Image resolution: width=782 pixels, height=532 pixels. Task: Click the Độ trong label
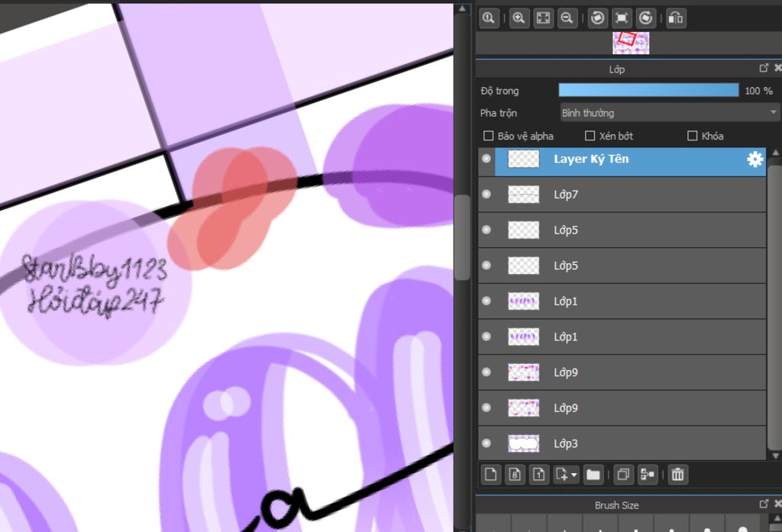point(499,91)
